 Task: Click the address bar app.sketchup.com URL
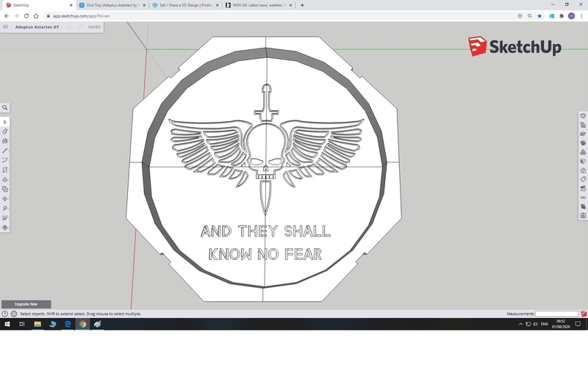(x=82, y=16)
